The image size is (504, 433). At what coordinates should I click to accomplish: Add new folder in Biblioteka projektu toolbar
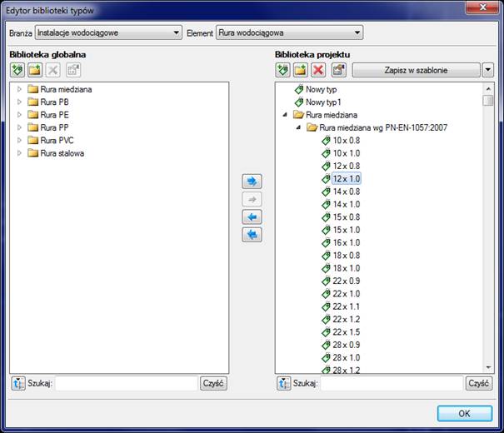[301, 70]
